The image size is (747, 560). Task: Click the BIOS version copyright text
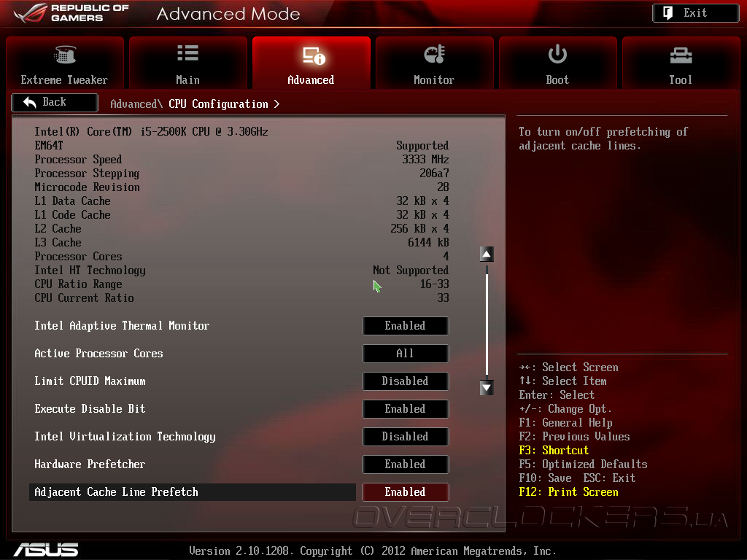[373, 551]
